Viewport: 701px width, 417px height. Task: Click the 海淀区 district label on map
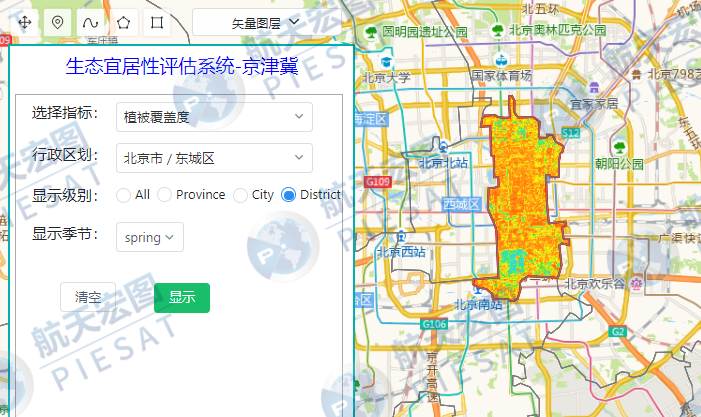click(371, 119)
